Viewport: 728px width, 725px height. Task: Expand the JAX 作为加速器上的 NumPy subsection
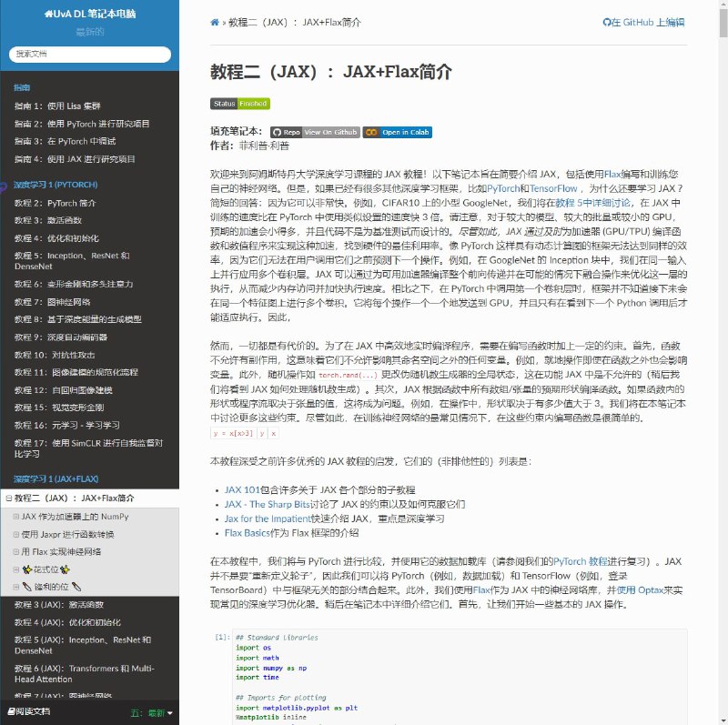pyautogui.click(x=15, y=517)
